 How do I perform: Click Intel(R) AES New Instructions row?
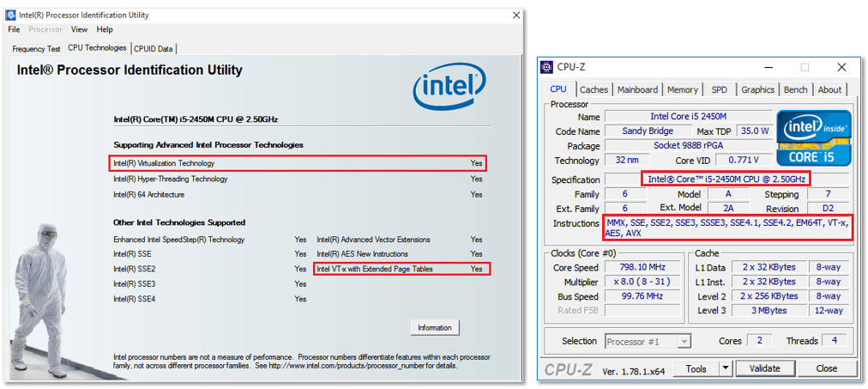pyautogui.click(x=400, y=254)
